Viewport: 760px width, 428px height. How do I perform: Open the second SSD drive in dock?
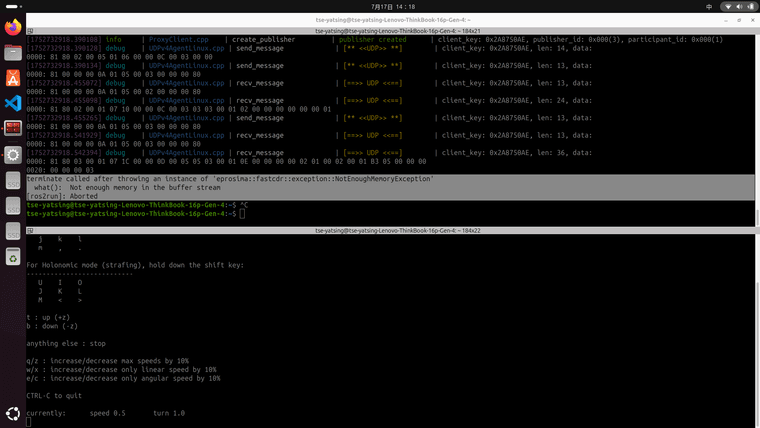[13, 206]
